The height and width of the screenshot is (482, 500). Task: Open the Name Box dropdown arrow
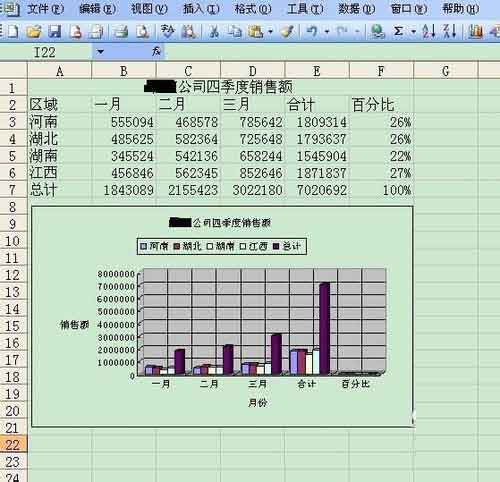point(100,52)
